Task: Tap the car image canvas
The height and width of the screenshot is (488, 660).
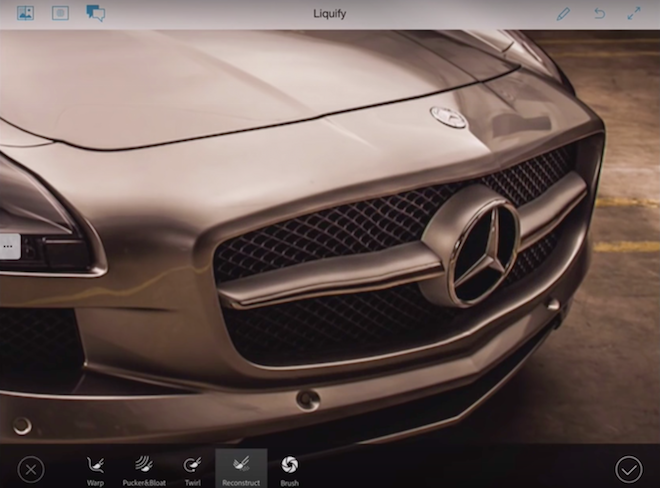Action: click(330, 237)
